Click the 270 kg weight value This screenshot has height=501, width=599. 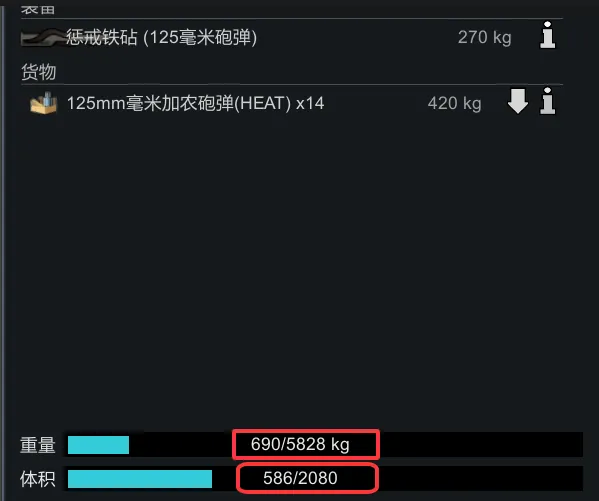pos(484,37)
